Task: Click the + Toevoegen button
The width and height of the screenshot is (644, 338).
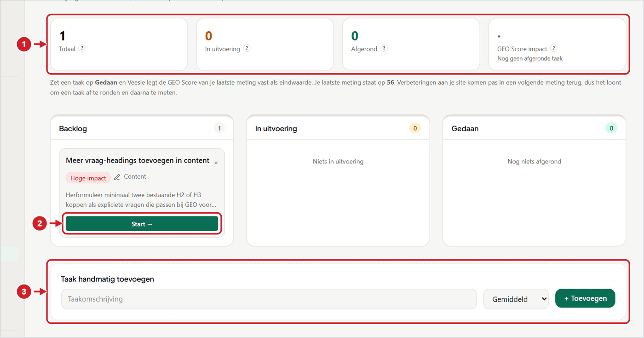Action: 585,298
